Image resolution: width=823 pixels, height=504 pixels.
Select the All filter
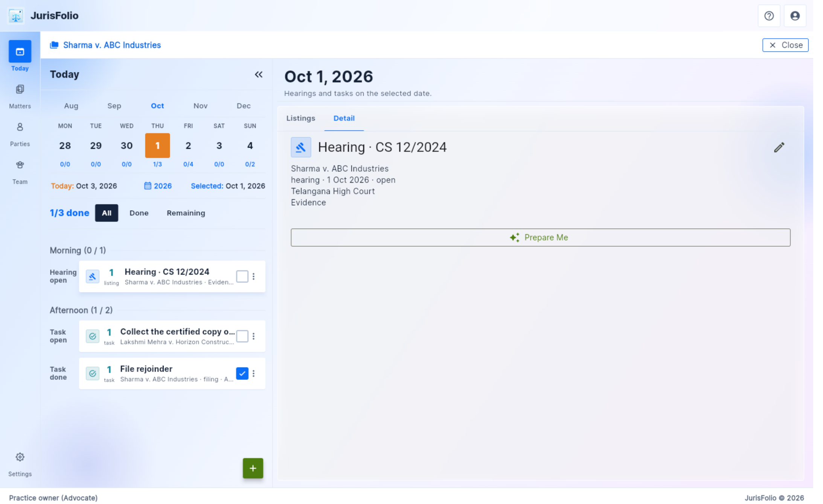(x=107, y=213)
